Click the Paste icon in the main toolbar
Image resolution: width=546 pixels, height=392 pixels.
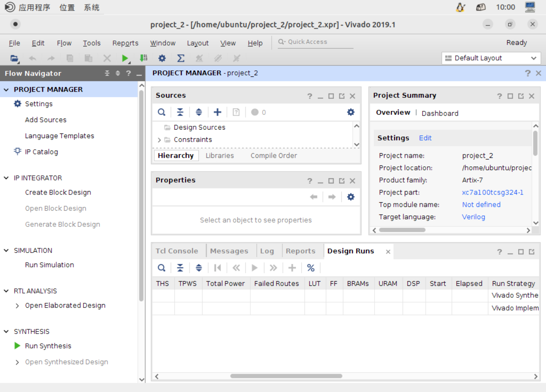point(88,58)
